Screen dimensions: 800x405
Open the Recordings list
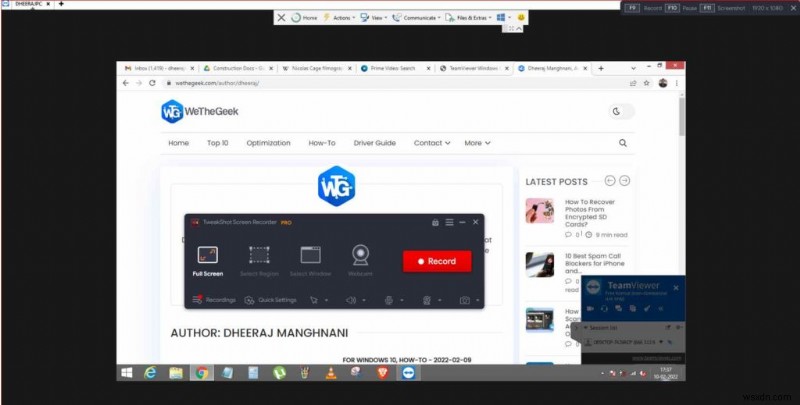pos(214,299)
